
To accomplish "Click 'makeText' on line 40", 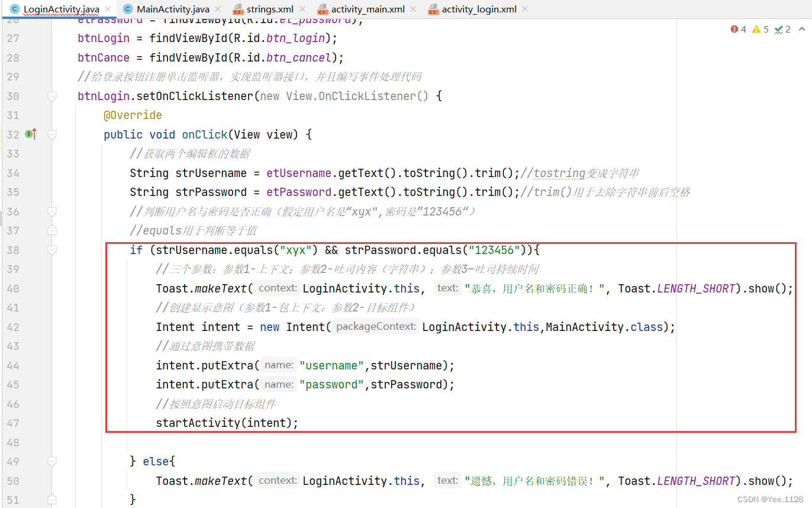I will tap(221, 288).
